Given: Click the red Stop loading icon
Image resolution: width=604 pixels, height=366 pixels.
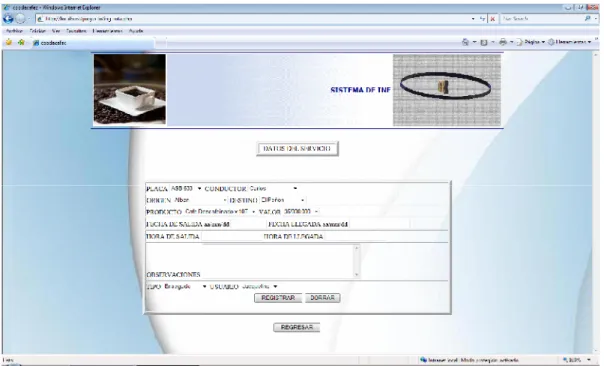Looking at the screenshot, I should [x=492, y=18].
